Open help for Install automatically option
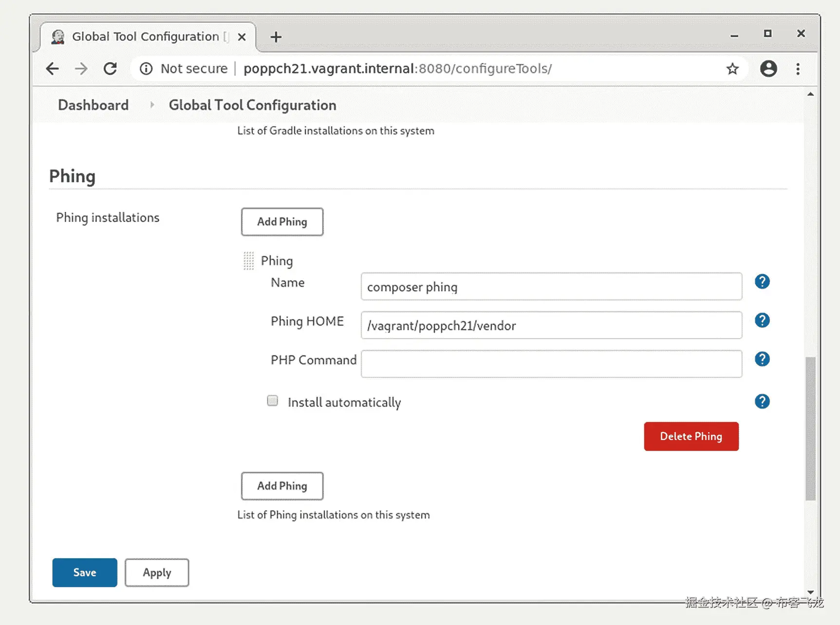This screenshot has width=840, height=625. tap(762, 402)
